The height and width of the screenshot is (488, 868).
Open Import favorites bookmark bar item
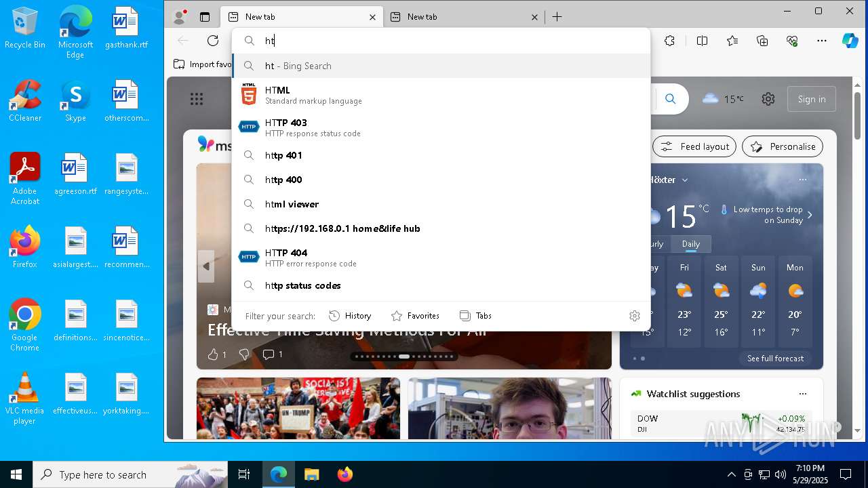coord(202,64)
